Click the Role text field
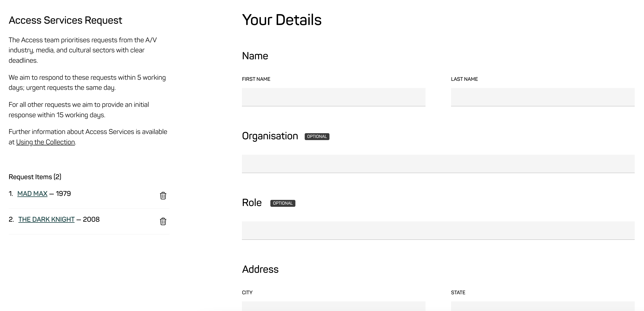The height and width of the screenshot is (311, 644). pyautogui.click(x=438, y=230)
